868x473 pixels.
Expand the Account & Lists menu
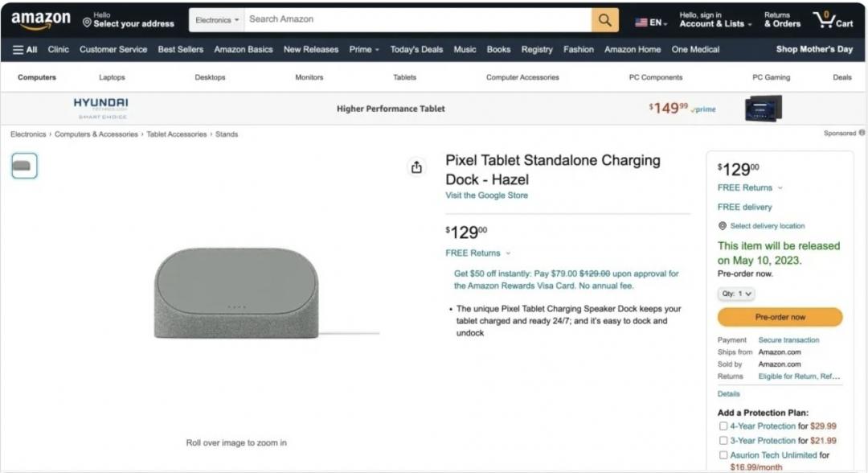(x=715, y=20)
